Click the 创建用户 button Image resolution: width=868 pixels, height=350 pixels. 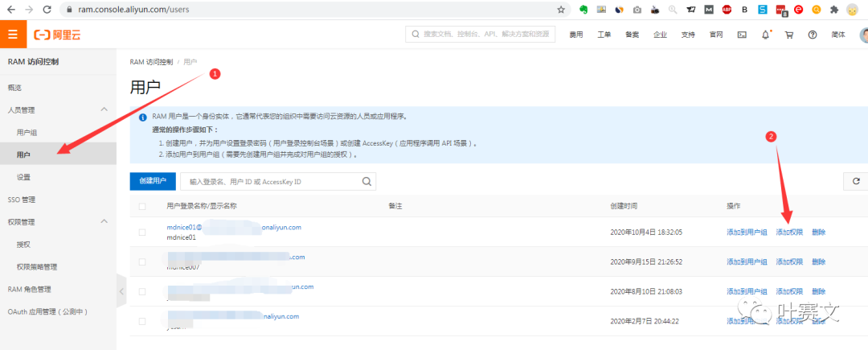pos(153,181)
